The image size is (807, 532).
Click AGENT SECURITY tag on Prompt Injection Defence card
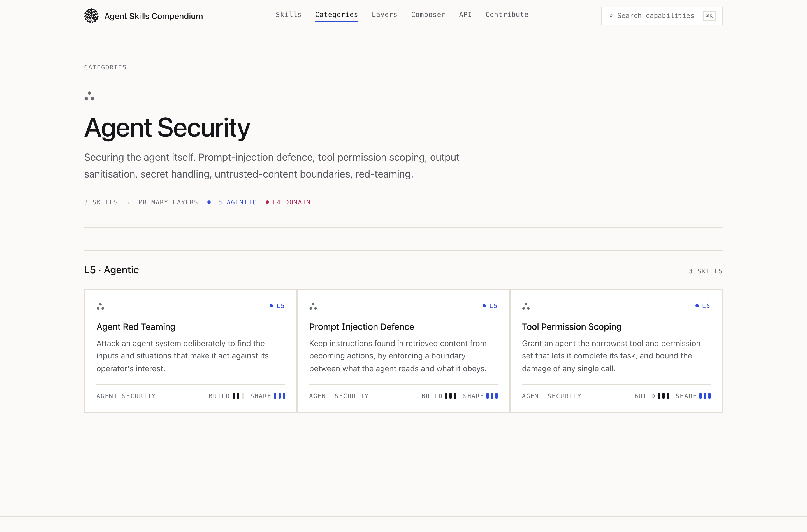(339, 396)
